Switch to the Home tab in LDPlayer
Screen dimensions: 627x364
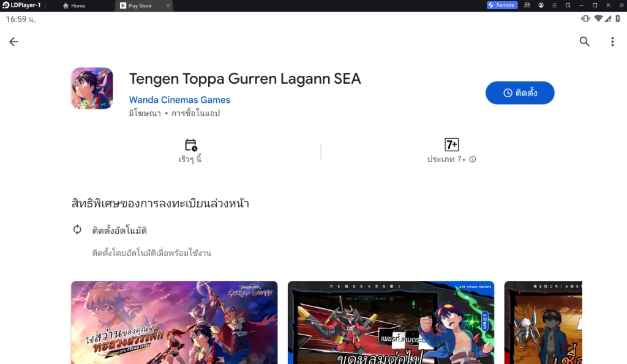coord(74,6)
